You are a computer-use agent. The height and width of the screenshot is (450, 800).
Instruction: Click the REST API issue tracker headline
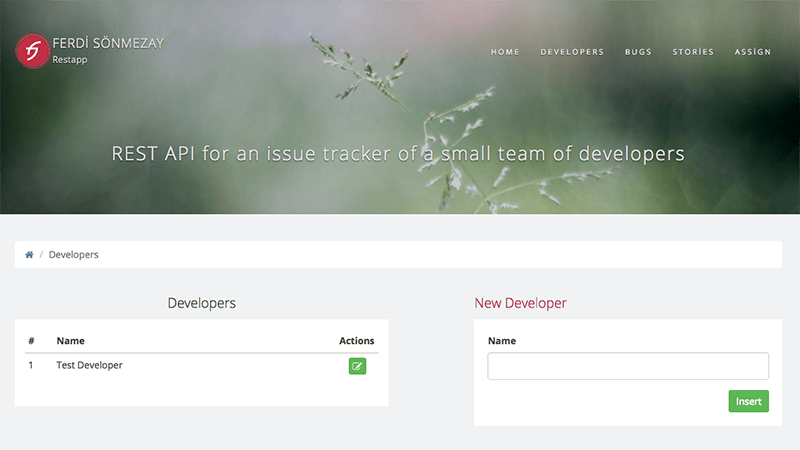point(398,154)
